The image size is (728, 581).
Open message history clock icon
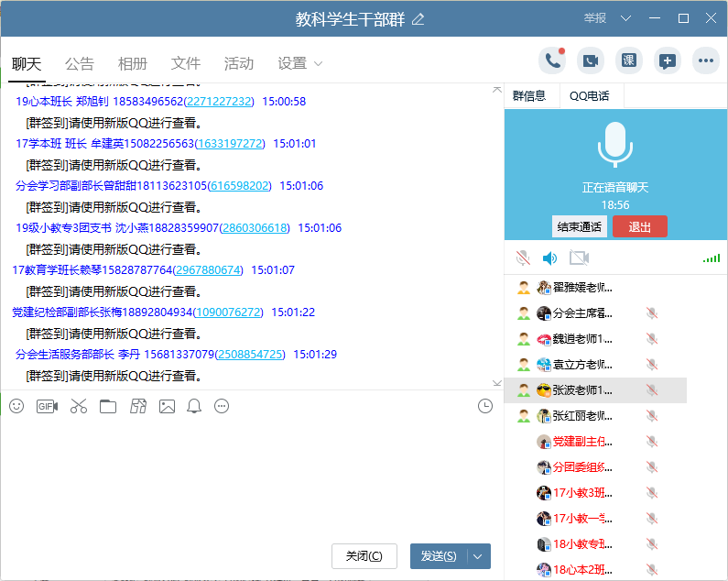click(485, 406)
